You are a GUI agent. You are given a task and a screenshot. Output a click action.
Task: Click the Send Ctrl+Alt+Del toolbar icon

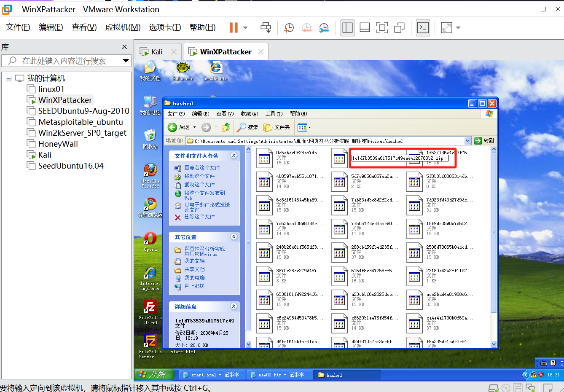coord(266,28)
